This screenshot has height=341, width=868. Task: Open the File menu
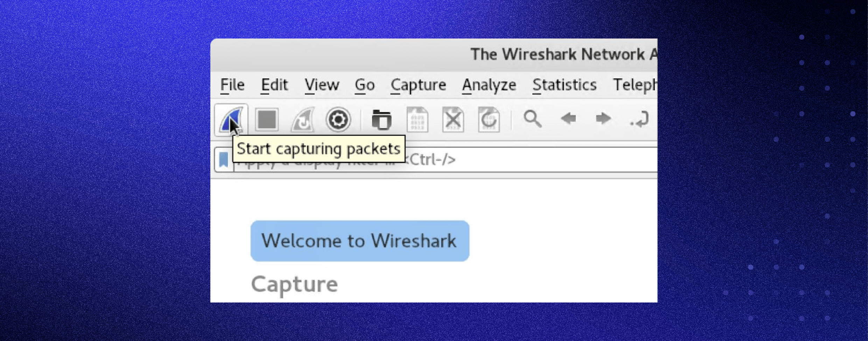232,85
